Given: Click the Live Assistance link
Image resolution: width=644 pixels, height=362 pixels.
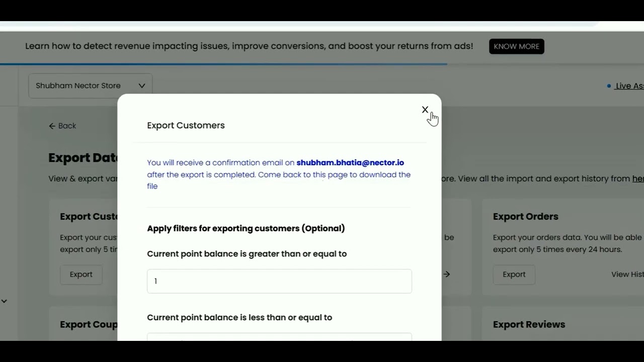Looking at the screenshot, I should 629,86.
